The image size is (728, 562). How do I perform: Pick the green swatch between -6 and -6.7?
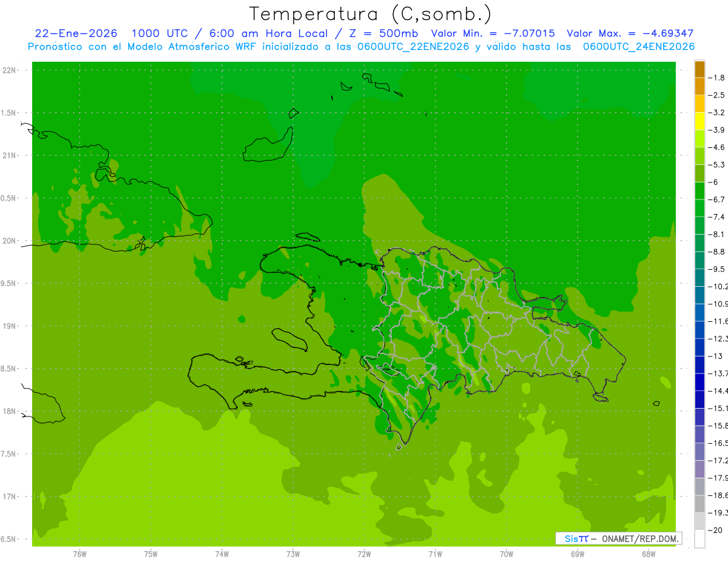click(699, 190)
